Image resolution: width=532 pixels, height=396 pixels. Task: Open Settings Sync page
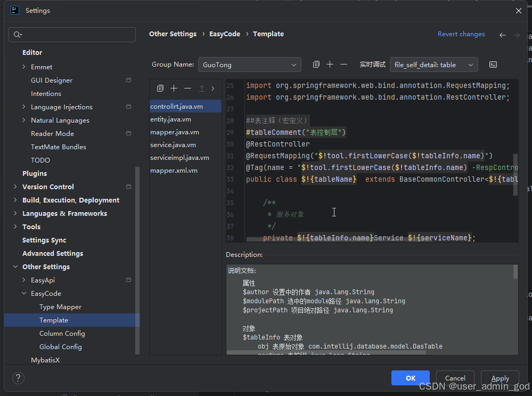[x=44, y=240]
